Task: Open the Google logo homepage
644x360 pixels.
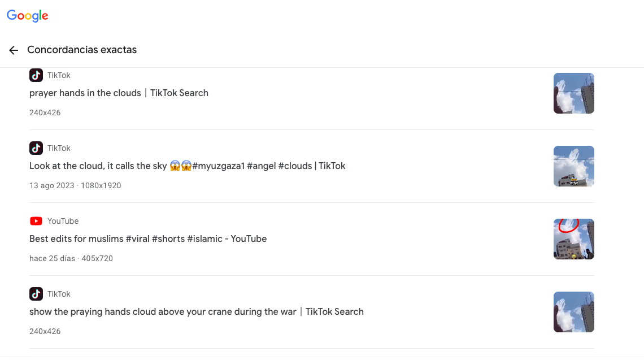Action: pyautogui.click(x=28, y=16)
